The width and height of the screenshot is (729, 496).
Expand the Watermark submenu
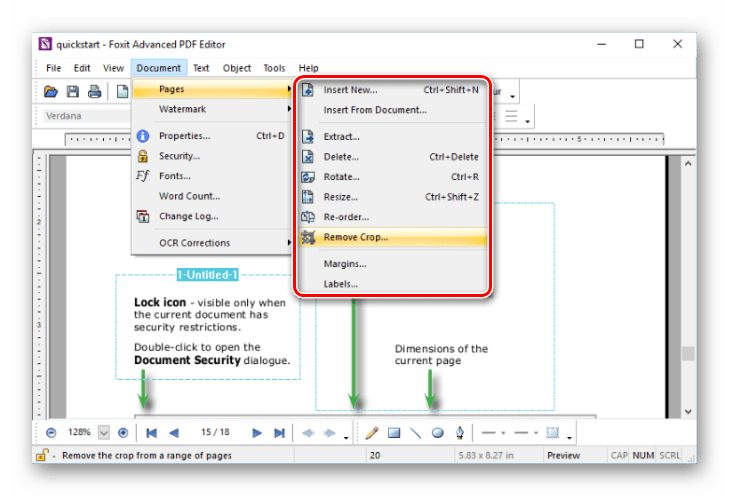tap(212, 109)
